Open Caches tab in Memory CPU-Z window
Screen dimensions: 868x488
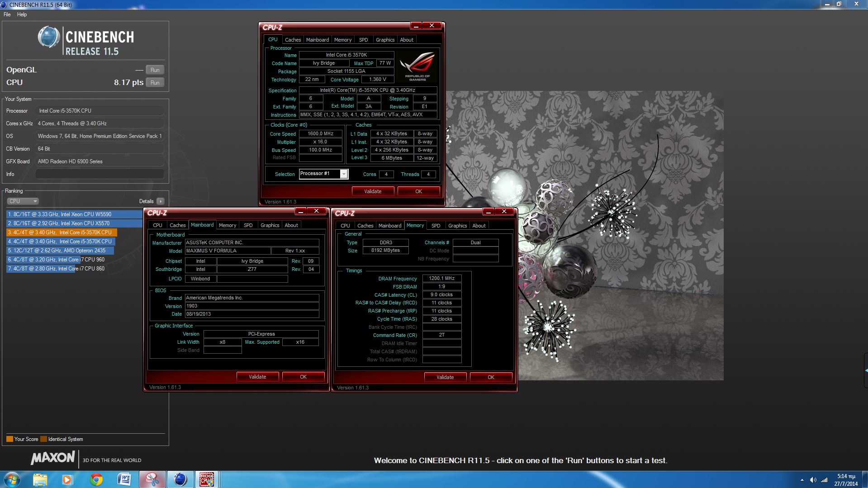pyautogui.click(x=365, y=226)
